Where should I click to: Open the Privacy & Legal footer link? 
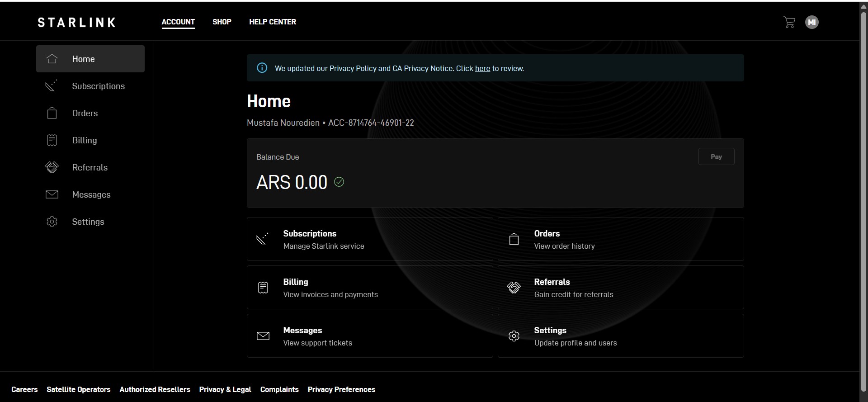(x=225, y=389)
